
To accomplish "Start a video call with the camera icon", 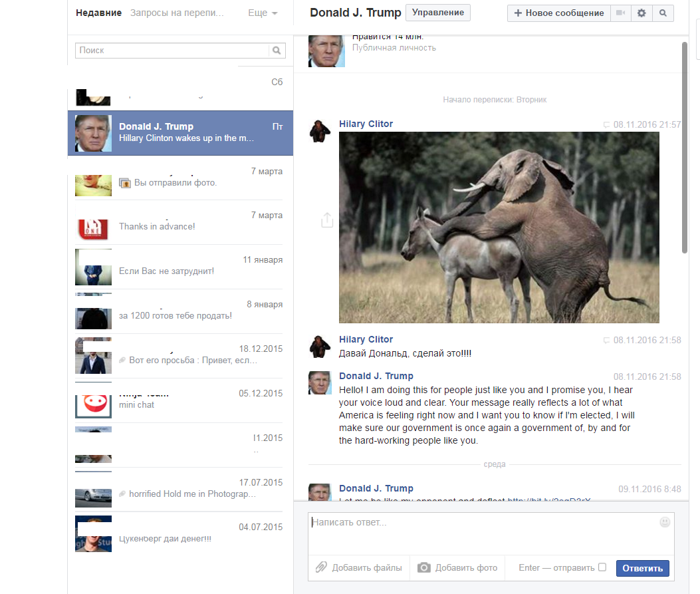I will pos(620,13).
